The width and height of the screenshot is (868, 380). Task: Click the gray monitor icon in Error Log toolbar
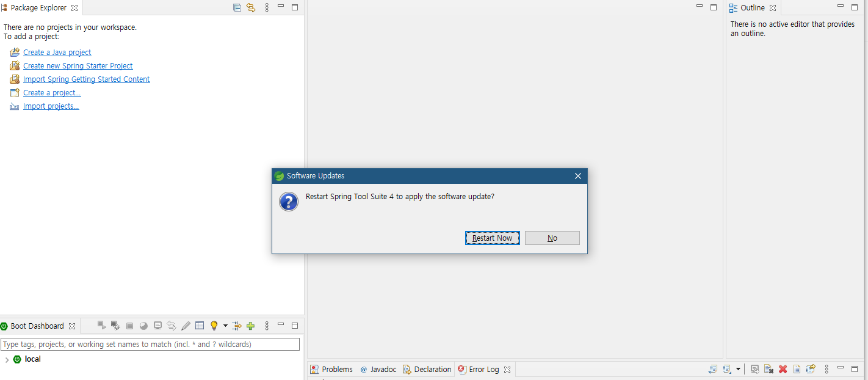[x=755, y=369]
